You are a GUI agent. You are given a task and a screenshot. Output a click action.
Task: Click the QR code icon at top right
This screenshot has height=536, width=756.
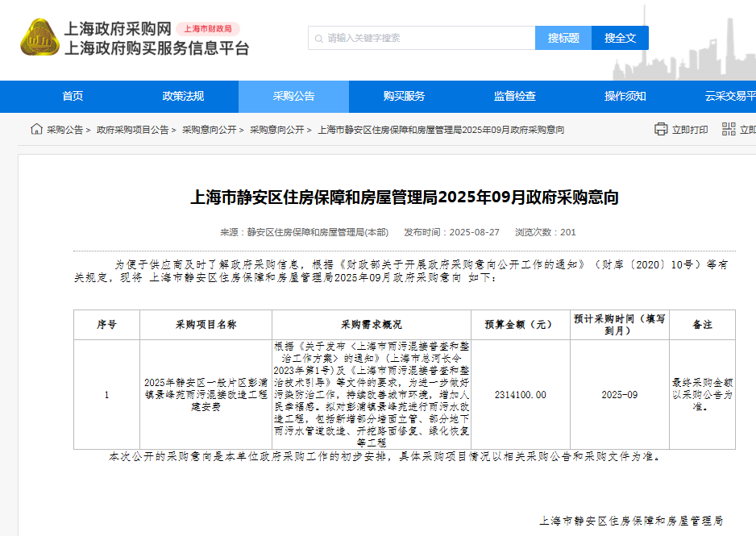tap(729, 129)
